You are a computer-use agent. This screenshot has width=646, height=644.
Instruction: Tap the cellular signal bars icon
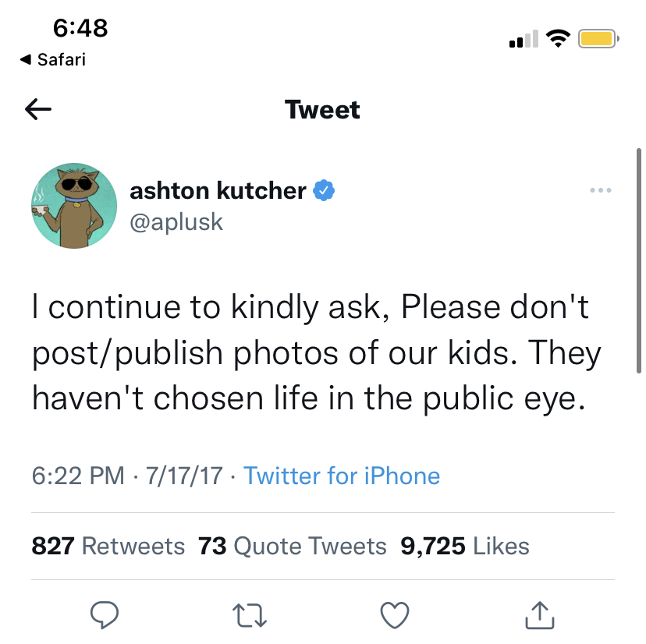pyautogui.click(x=524, y=39)
